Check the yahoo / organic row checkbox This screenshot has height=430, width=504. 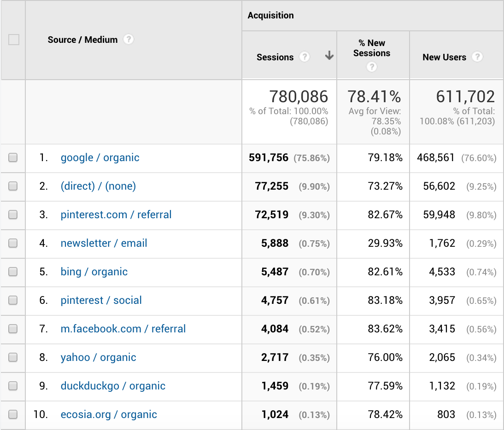[x=13, y=357]
